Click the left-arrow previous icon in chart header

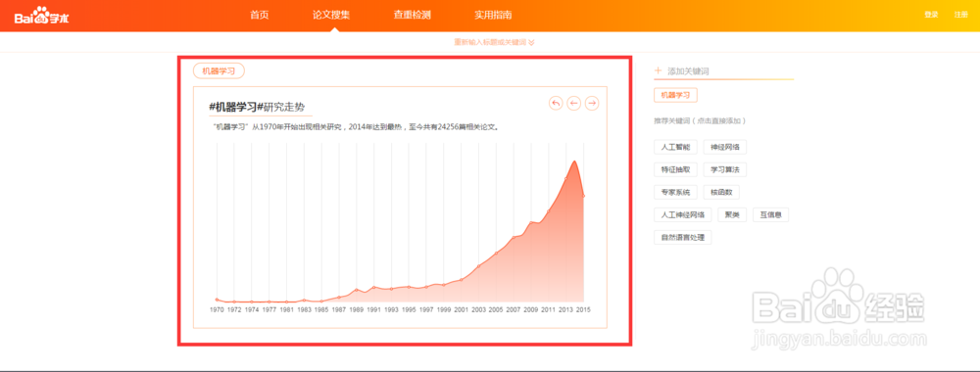[x=573, y=103]
